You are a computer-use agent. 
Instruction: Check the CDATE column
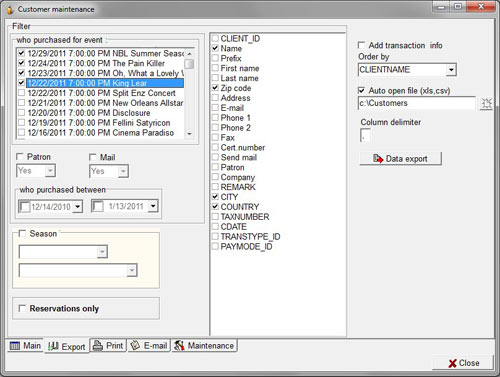pyautogui.click(x=215, y=227)
